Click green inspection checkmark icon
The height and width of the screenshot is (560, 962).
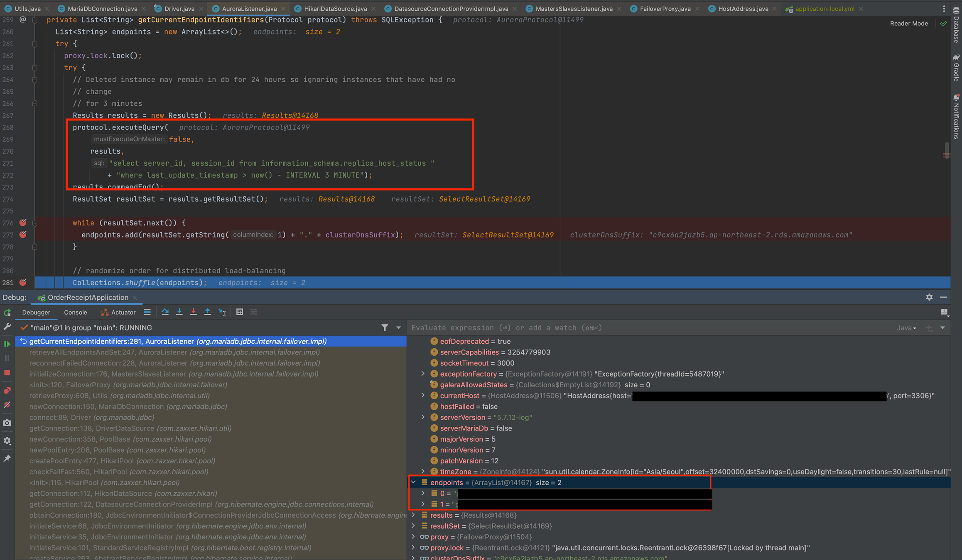943,24
